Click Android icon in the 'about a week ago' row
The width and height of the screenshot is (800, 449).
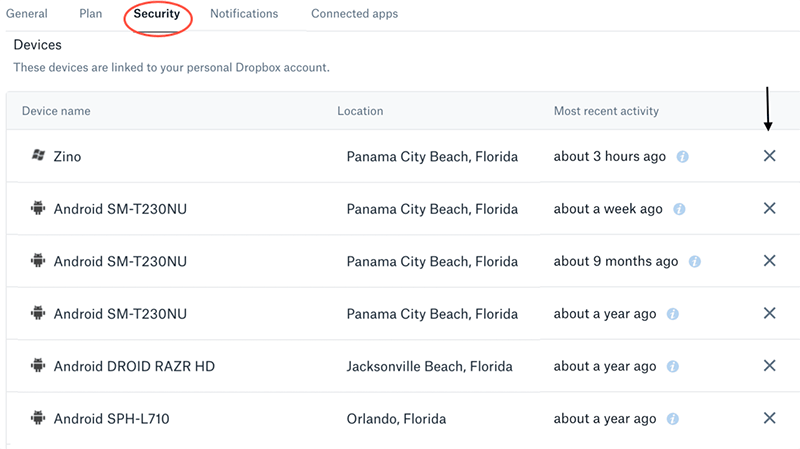38,208
